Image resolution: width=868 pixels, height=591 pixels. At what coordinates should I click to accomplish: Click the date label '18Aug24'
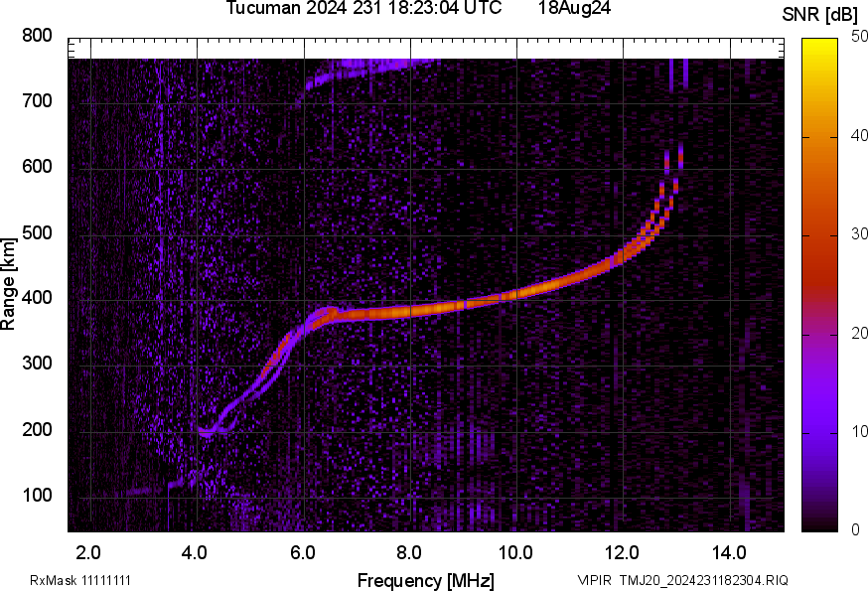point(574,8)
